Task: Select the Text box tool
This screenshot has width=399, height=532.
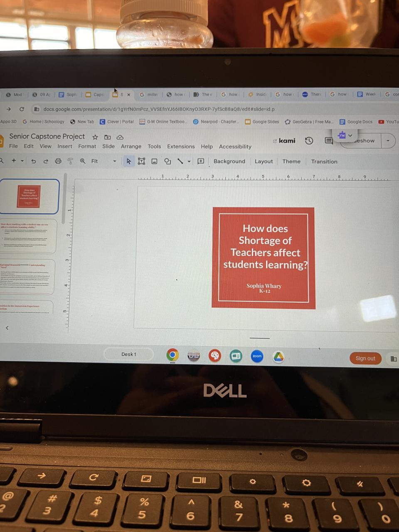Action: (141, 161)
